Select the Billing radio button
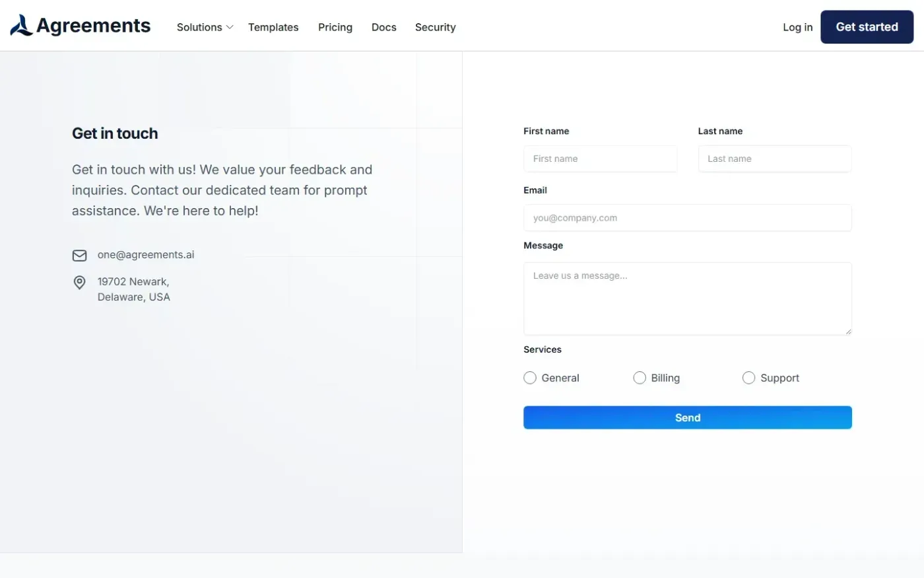The width and height of the screenshot is (924, 578). (x=640, y=378)
